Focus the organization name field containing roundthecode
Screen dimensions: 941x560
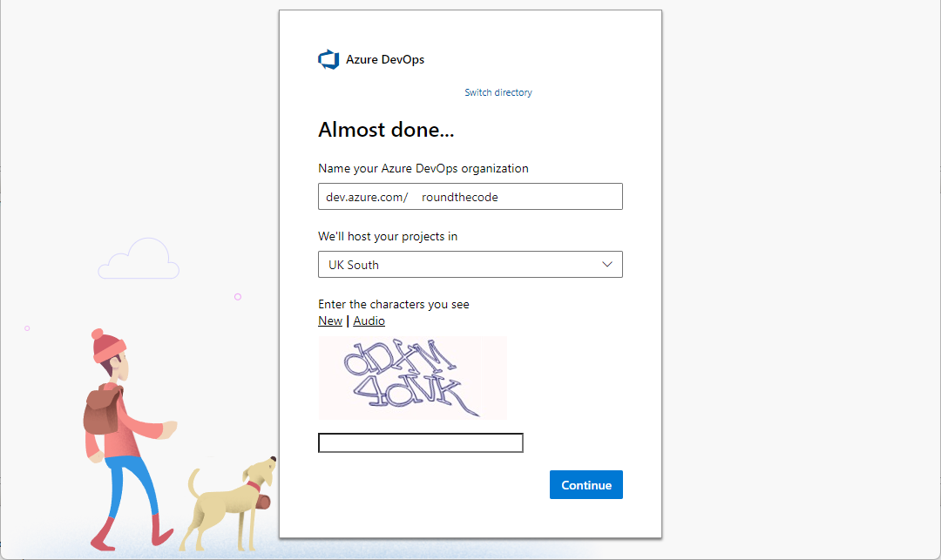[470, 197]
